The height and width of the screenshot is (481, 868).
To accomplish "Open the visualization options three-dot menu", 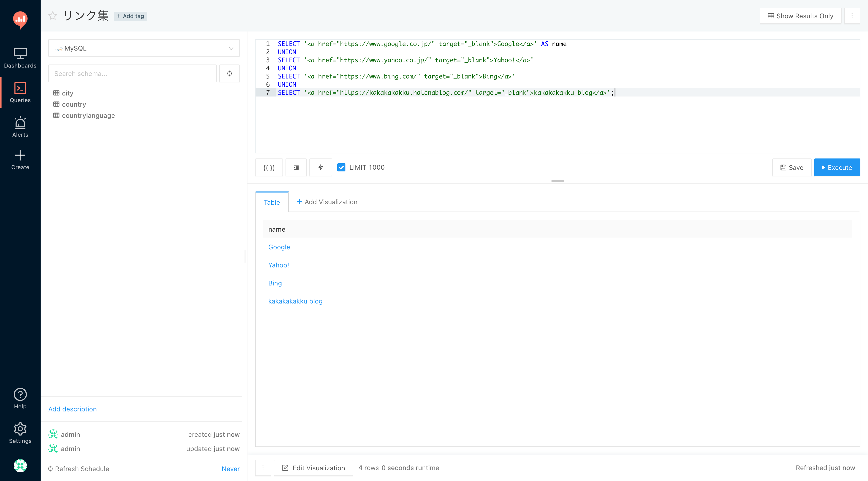I will click(263, 468).
